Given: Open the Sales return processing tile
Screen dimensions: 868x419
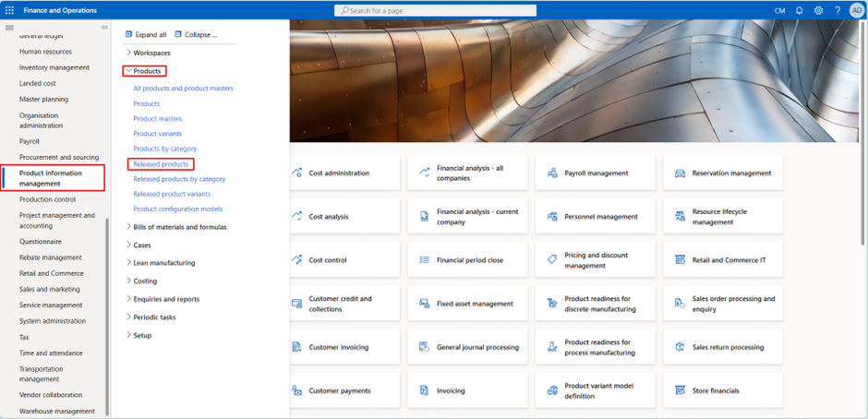Looking at the screenshot, I should click(x=723, y=347).
